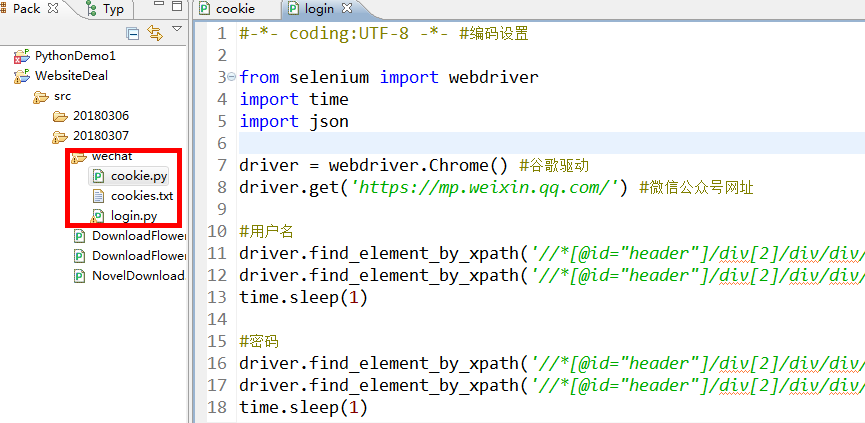Click the 'from selenium import webdriver' line
Image resolution: width=865 pixels, height=423 pixels.
click(389, 77)
